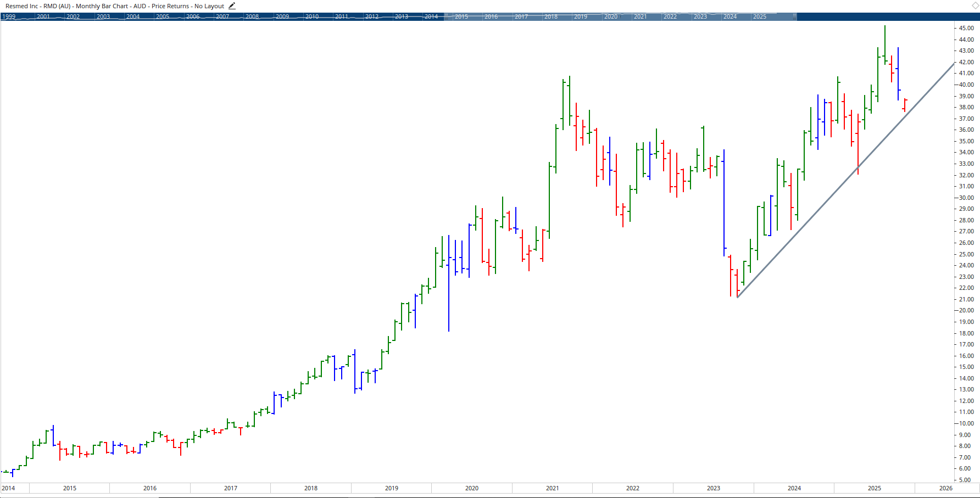Select 2005 on the top timeline navigator
980x498 pixels.
coord(162,16)
